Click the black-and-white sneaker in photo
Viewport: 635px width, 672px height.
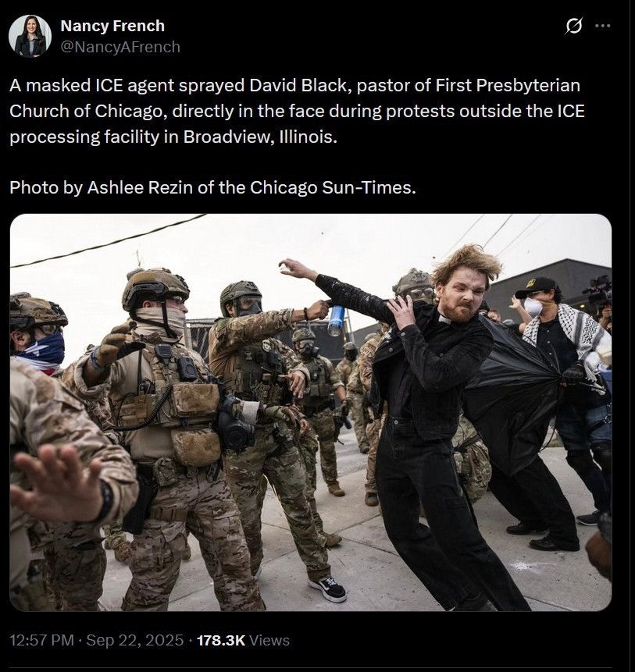pos(327,588)
